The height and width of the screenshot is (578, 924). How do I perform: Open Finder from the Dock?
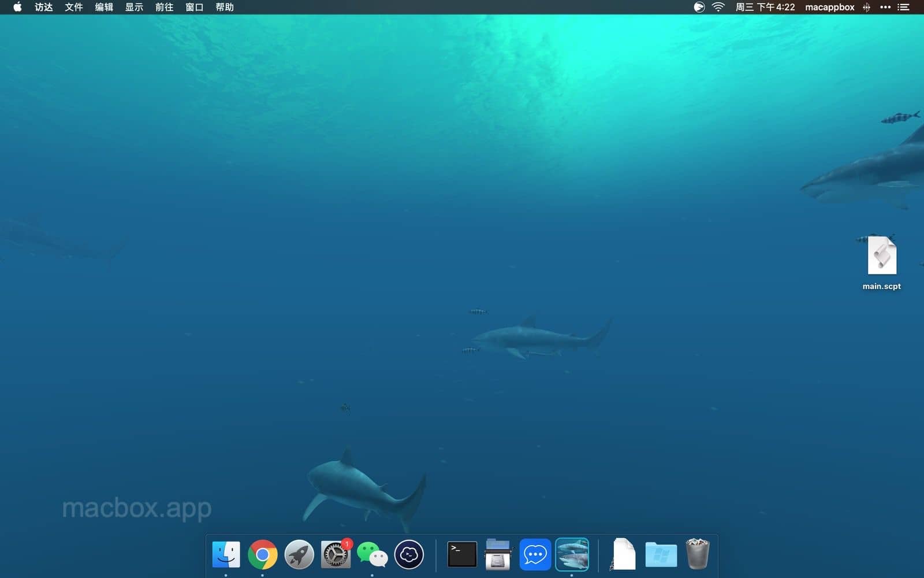[x=226, y=554]
